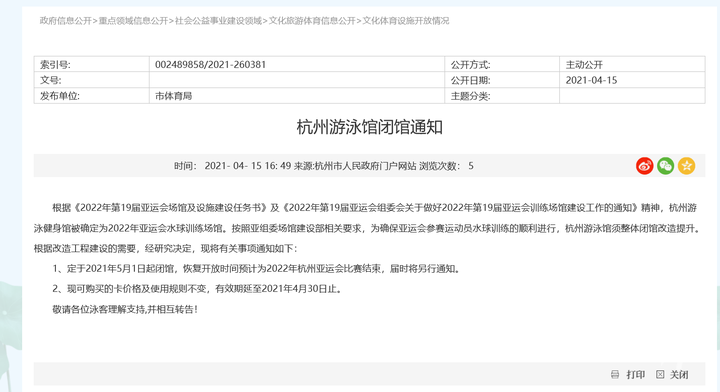Click the 主动公开 disclosure method cell
The height and width of the screenshot is (392, 720).
click(x=632, y=64)
